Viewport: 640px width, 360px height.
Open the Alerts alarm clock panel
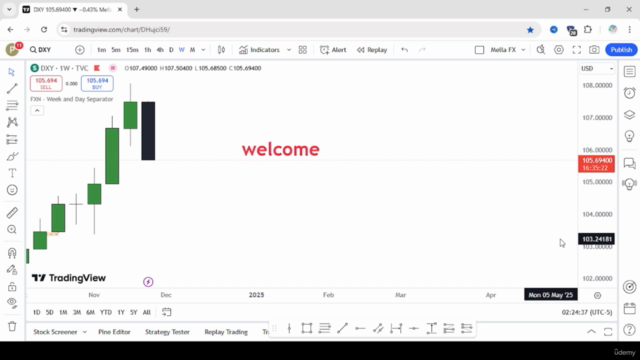point(629,93)
